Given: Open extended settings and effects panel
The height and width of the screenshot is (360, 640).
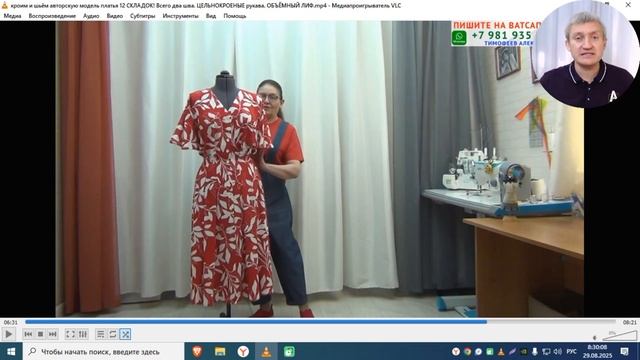Looking at the screenshot, I should (x=83, y=334).
